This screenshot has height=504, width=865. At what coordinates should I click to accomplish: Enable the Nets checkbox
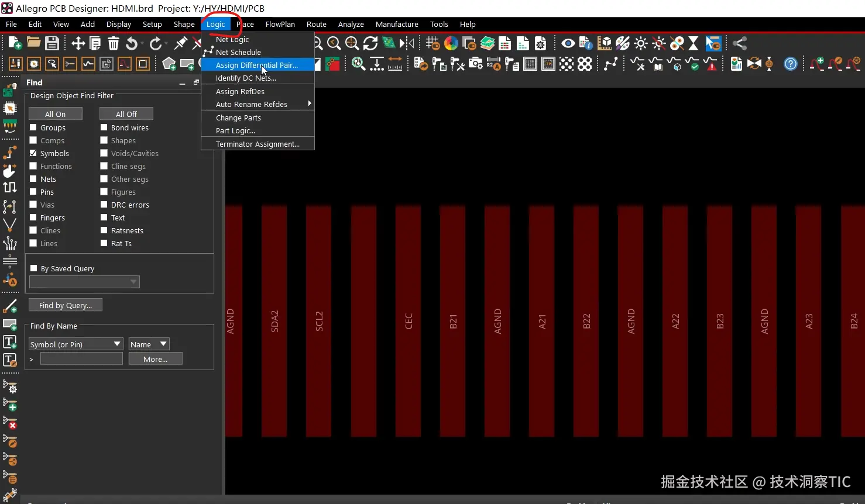(x=33, y=179)
